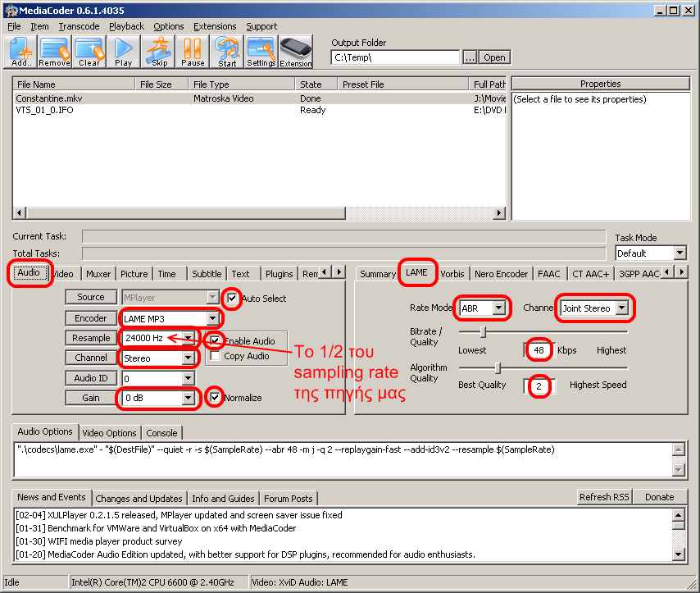Click the Algorithm Quality slider handle

point(498,367)
